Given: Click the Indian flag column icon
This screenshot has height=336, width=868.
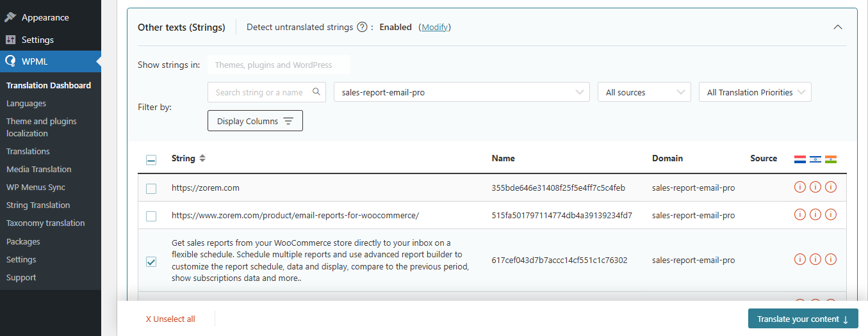Looking at the screenshot, I should 831,159.
